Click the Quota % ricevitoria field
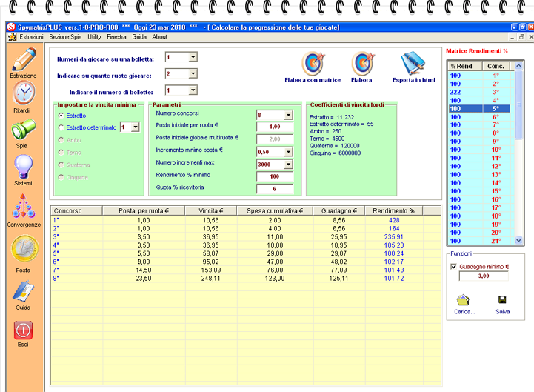 pyautogui.click(x=275, y=189)
